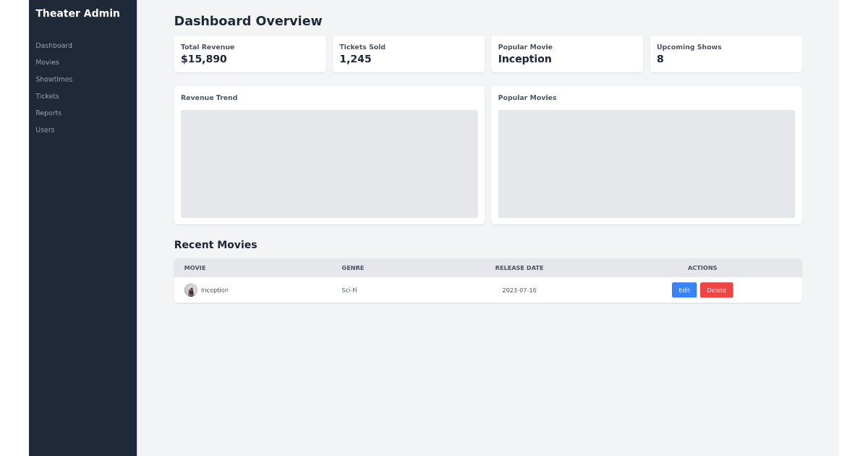This screenshot has height=456, width=868.
Task: Open the Tickets page
Action: pyautogui.click(x=47, y=96)
